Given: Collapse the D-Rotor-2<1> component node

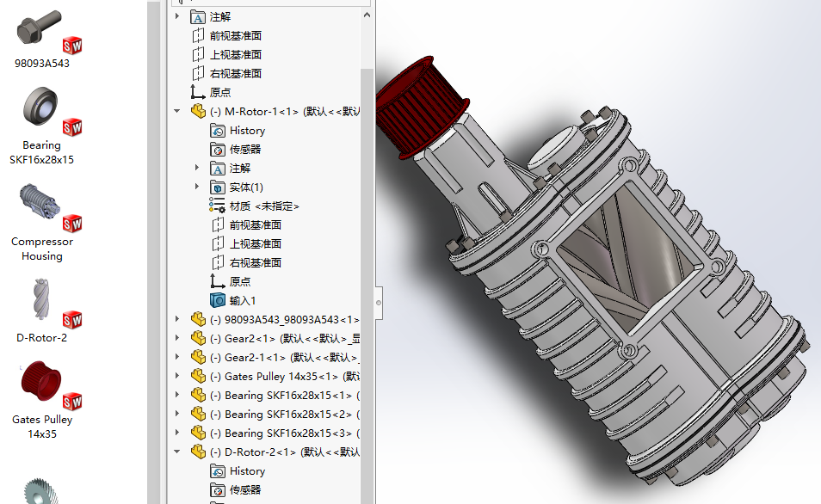Looking at the screenshot, I should click(177, 452).
